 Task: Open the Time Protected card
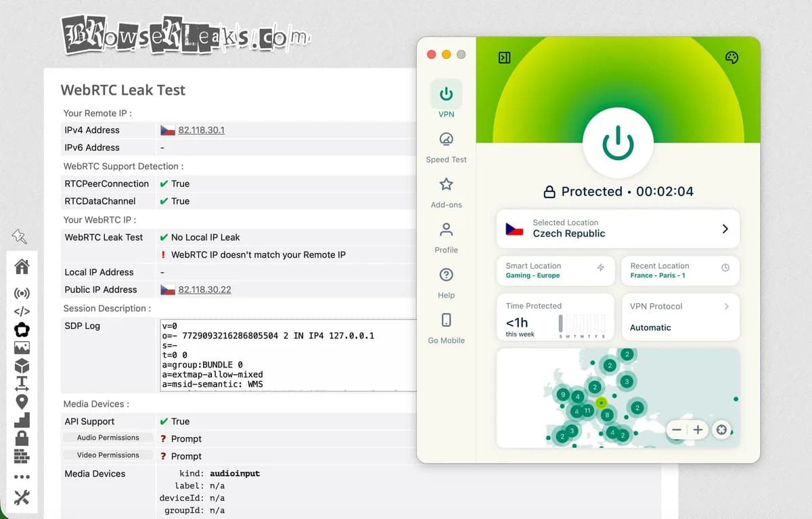[x=556, y=317]
